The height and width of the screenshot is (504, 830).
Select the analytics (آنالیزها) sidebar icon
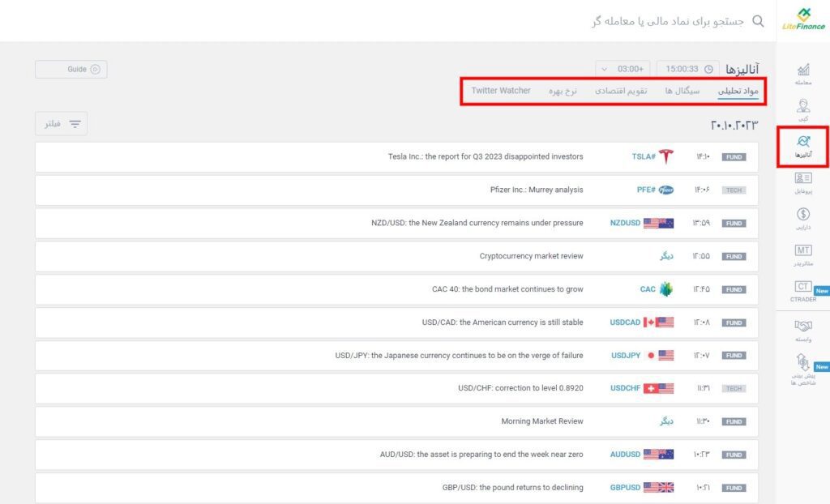tap(803, 146)
